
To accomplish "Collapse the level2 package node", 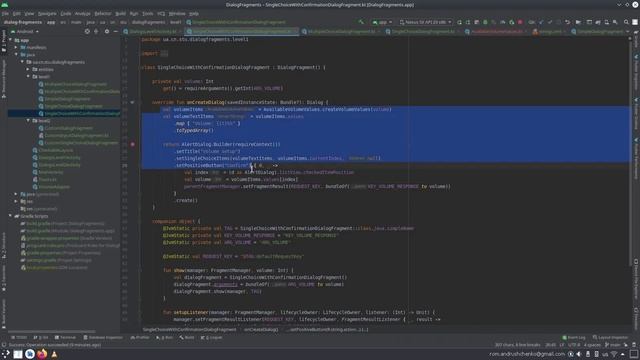I will 29,121.
